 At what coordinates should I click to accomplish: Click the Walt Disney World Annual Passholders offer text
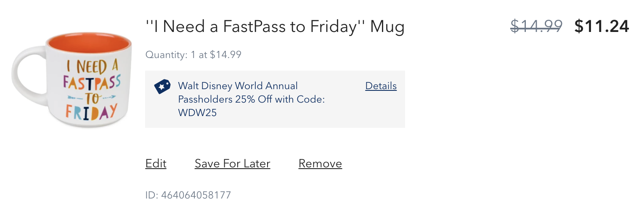click(x=251, y=99)
